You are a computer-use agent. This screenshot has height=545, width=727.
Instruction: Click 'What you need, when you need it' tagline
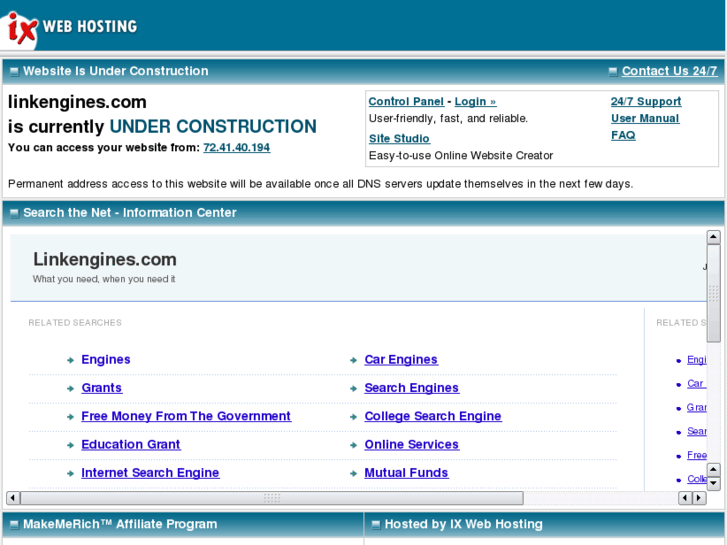pyautogui.click(x=104, y=279)
